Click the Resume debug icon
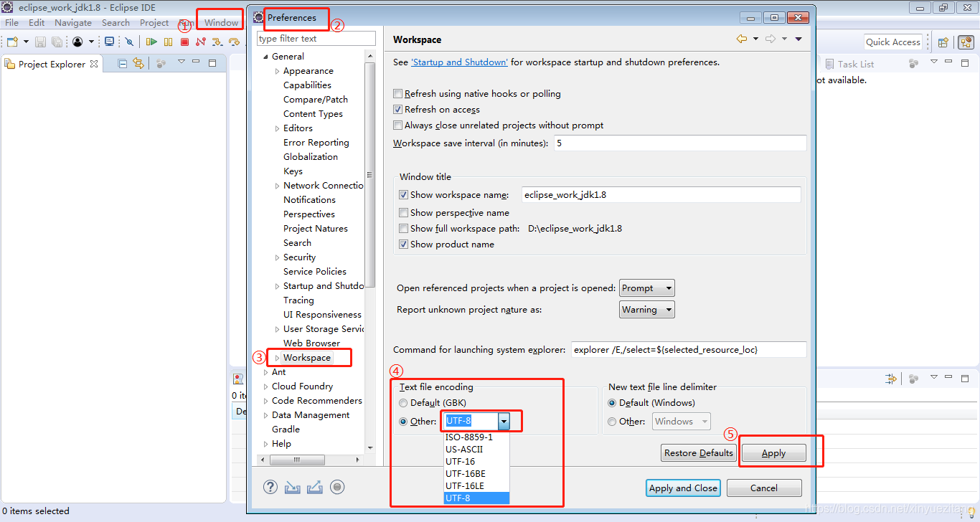 [151, 42]
